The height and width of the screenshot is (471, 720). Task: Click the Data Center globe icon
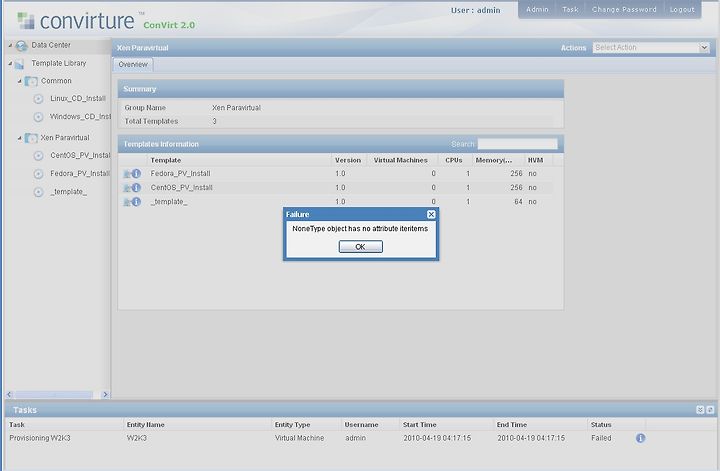tap(21, 46)
